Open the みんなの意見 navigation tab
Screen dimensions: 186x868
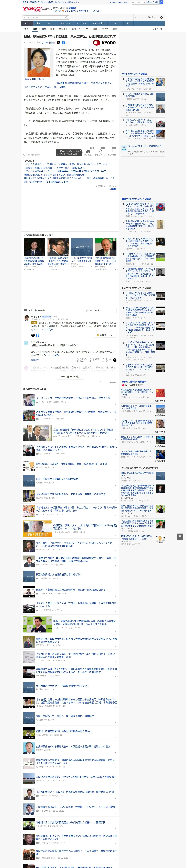pyautogui.click(x=98, y=24)
